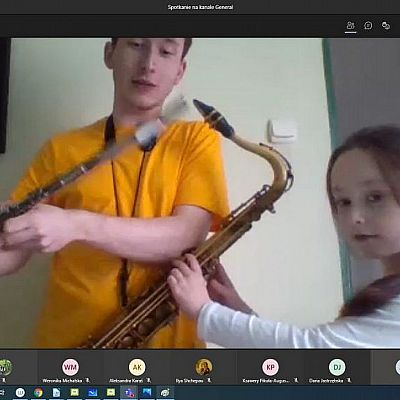400x400 pixels.
Task: Open the white round taskbar icon
Action: coord(20,393)
